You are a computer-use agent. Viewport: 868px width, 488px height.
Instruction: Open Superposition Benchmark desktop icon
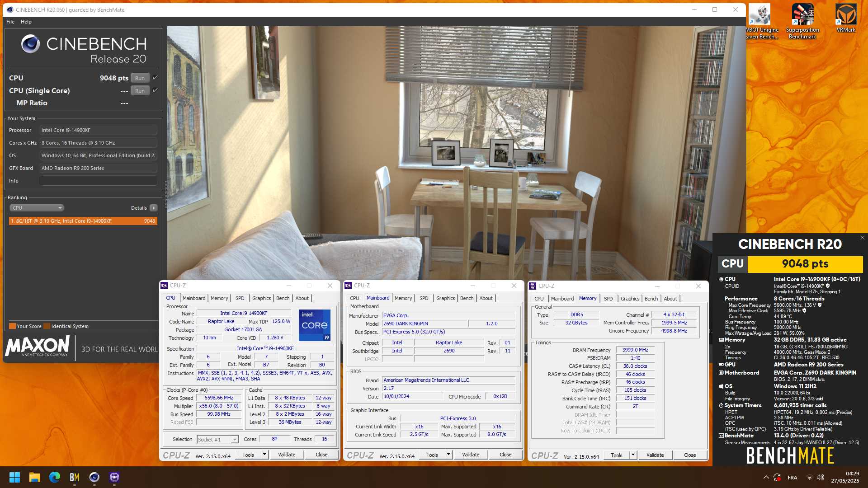[x=802, y=22]
